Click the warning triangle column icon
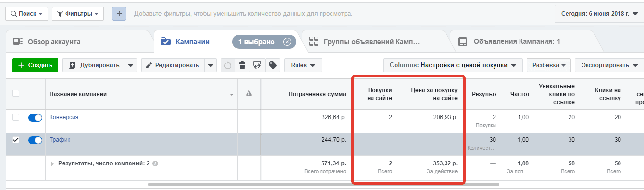The width and height of the screenshot is (644, 190). tap(248, 93)
